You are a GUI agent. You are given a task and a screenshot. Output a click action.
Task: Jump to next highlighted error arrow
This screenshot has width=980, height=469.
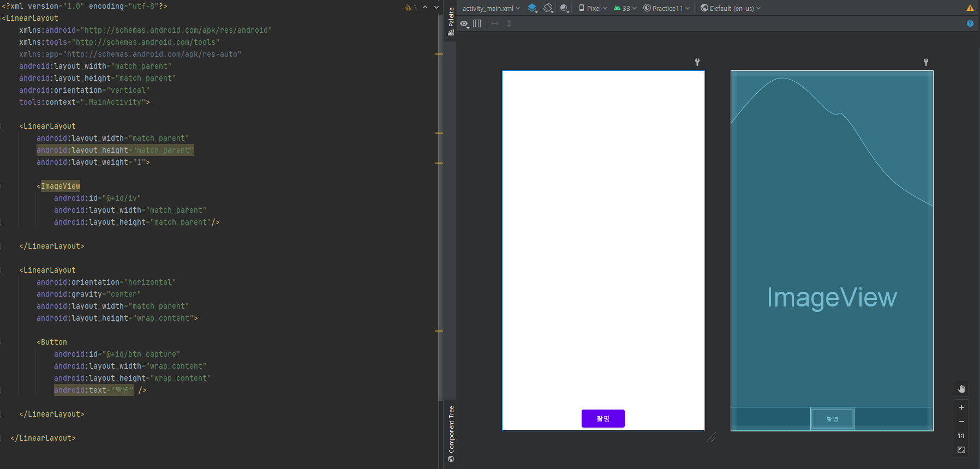coord(437,7)
